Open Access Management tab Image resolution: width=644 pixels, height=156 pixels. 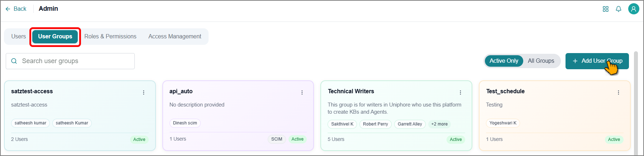coord(175,36)
